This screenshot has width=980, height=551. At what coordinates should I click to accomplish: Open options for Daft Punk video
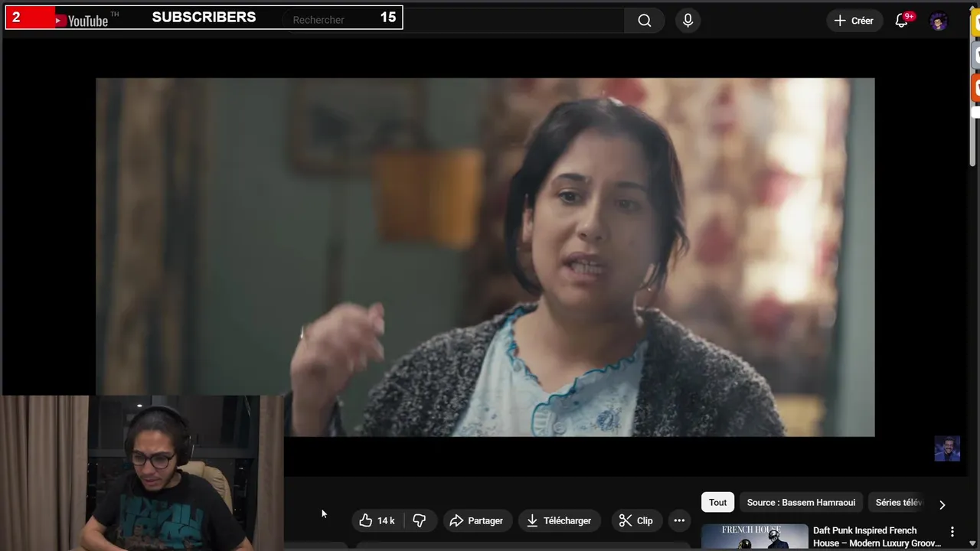coord(952,532)
